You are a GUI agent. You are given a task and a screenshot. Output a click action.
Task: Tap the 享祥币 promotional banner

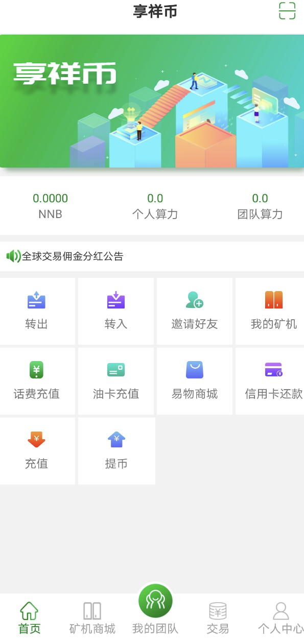point(152,101)
